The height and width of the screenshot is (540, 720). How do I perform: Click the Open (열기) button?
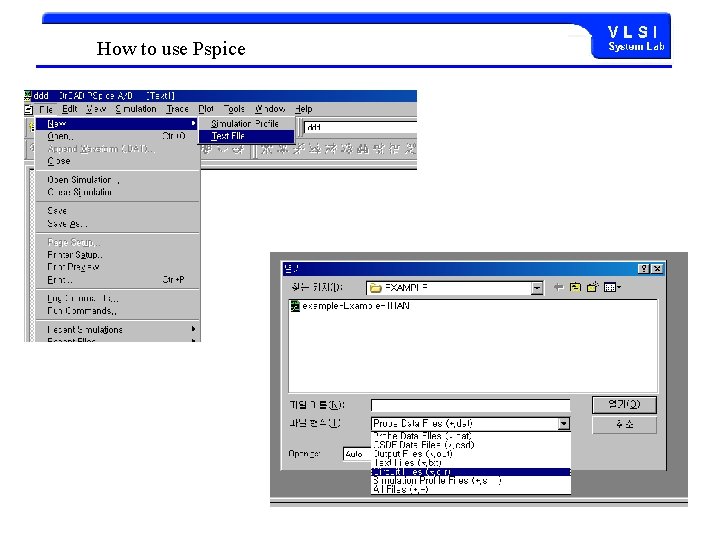click(x=624, y=405)
